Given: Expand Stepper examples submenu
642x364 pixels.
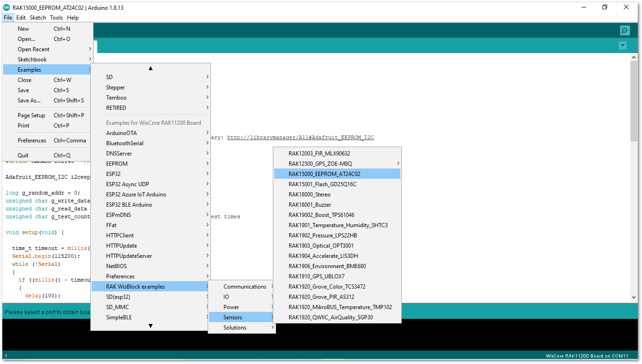Looking at the screenshot, I should pos(151,88).
